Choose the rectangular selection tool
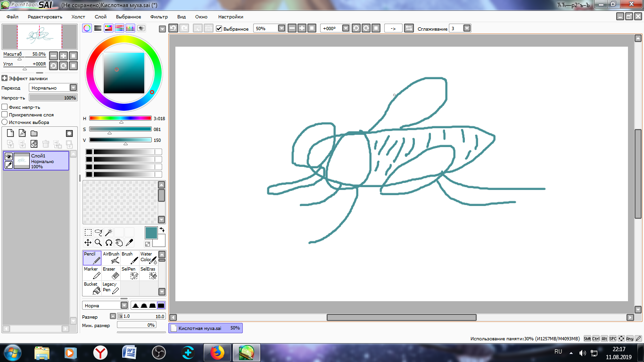 click(x=88, y=232)
